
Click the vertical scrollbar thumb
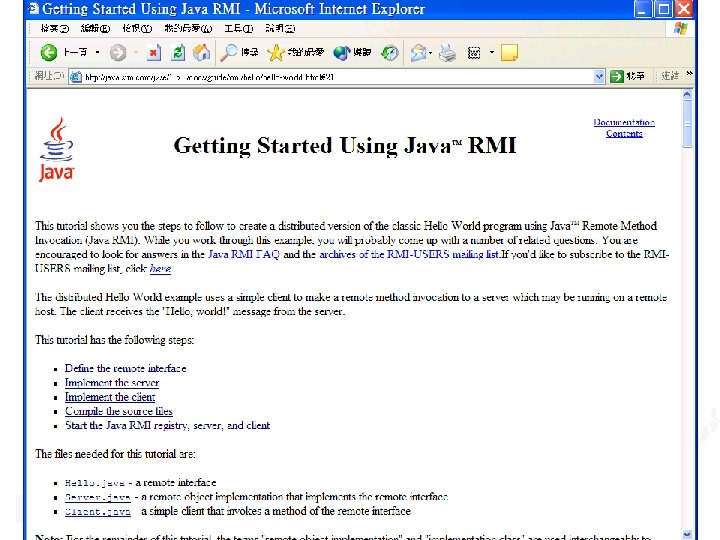tap(687, 124)
